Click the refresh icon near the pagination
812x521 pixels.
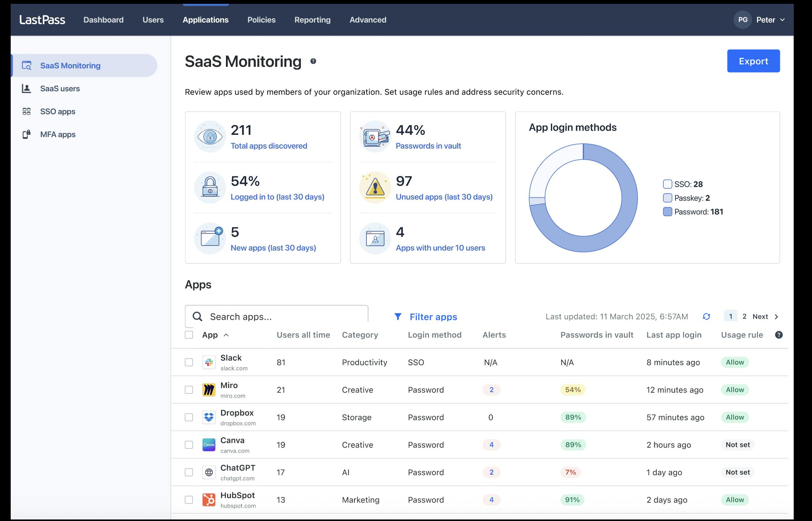pyautogui.click(x=707, y=316)
